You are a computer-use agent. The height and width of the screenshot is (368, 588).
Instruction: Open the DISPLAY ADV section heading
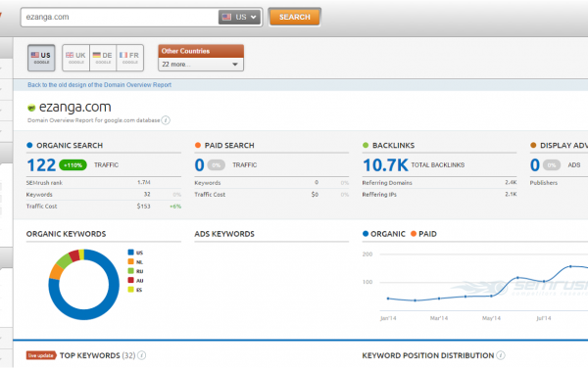[563, 145]
